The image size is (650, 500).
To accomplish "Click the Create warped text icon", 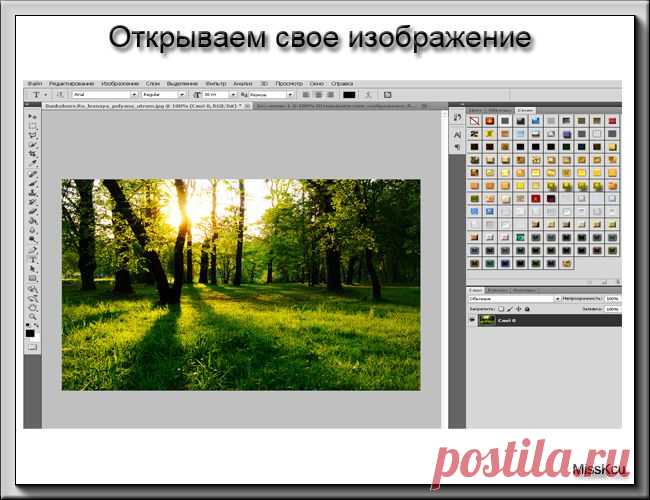I will [368, 95].
